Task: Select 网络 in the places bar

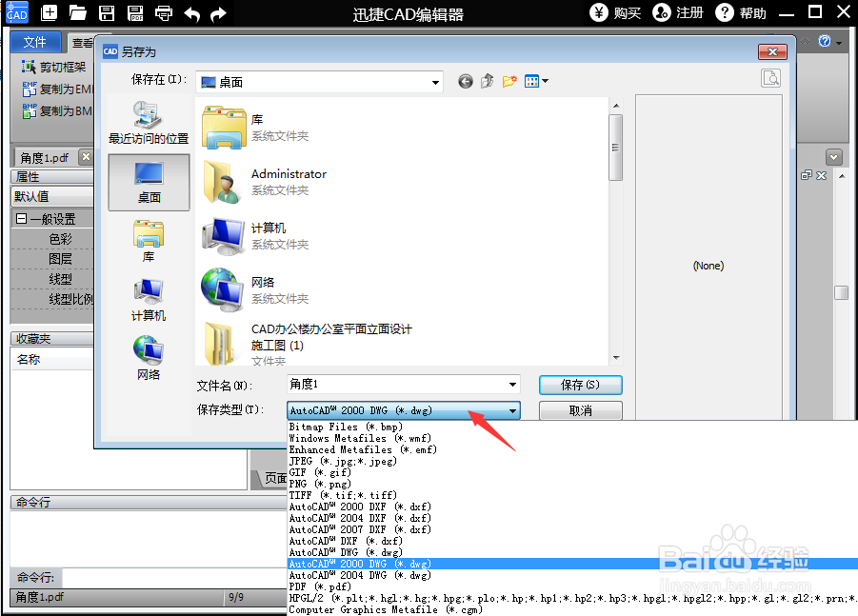Action: (149, 359)
